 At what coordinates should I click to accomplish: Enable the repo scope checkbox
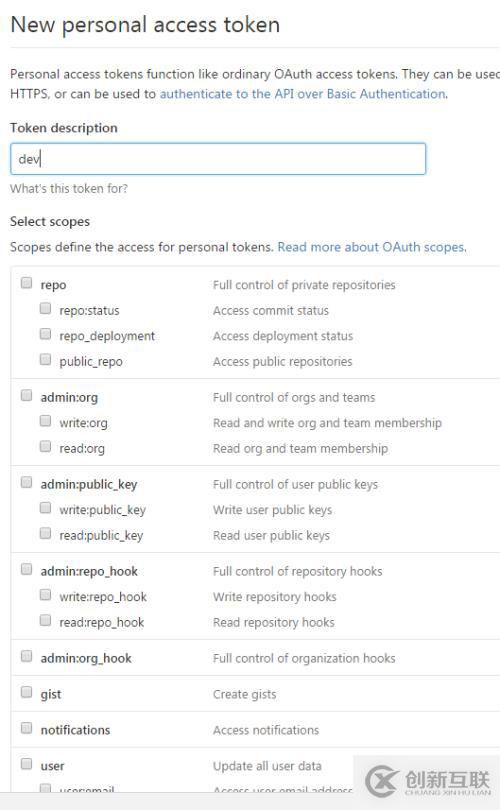coord(26,283)
